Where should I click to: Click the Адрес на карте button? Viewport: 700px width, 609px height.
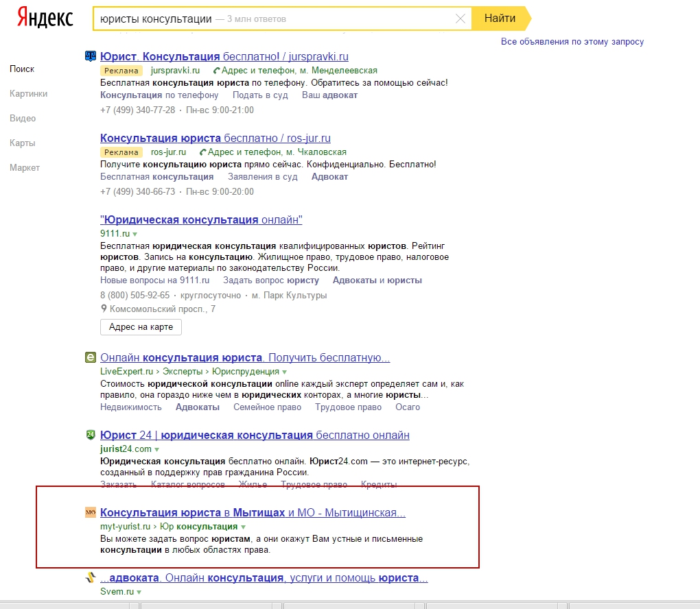click(141, 327)
